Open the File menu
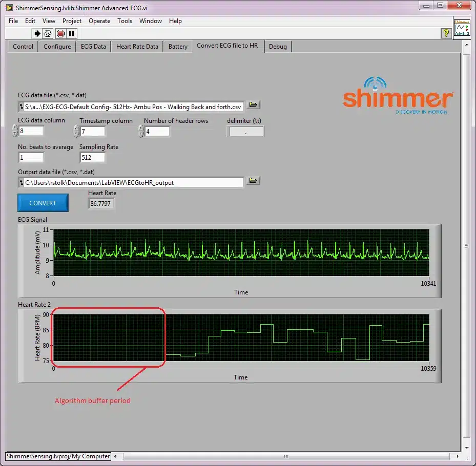 [x=13, y=21]
